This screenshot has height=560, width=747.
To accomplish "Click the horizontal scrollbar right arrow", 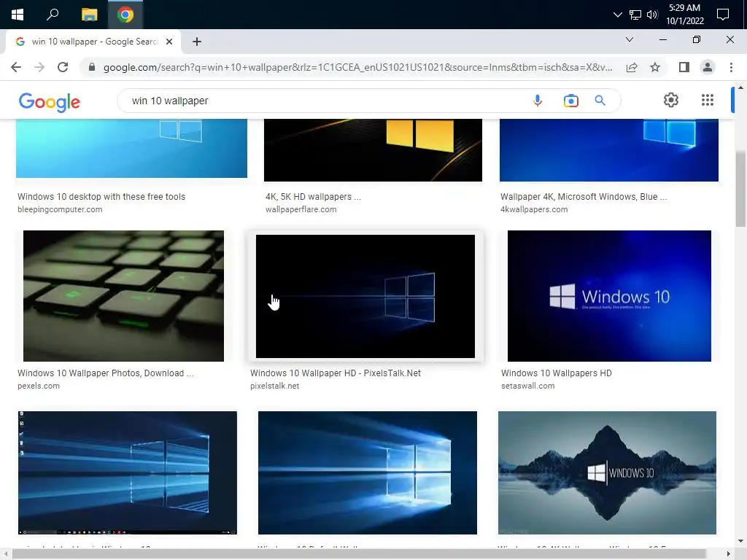I will pos(729,554).
